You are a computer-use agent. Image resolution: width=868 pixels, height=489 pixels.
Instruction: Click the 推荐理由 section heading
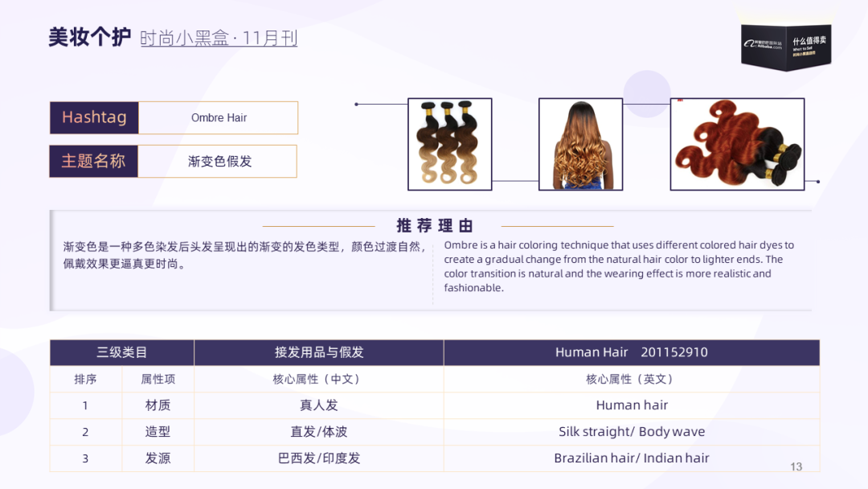[x=435, y=225]
